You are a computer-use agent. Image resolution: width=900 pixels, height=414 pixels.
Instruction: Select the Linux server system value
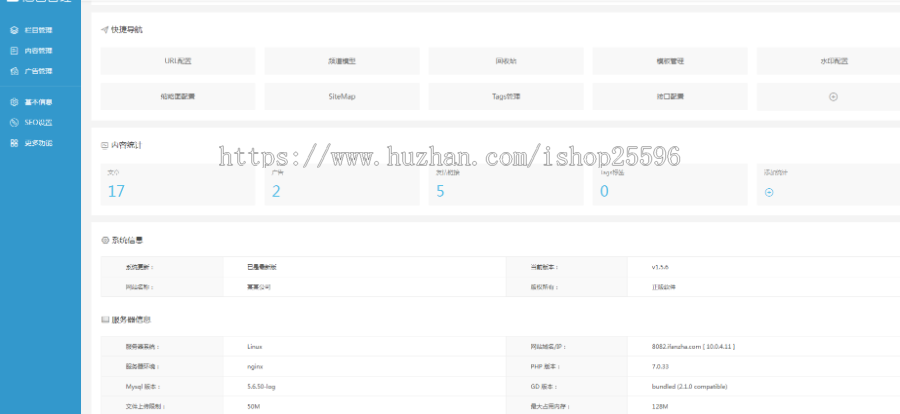click(255, 347)
